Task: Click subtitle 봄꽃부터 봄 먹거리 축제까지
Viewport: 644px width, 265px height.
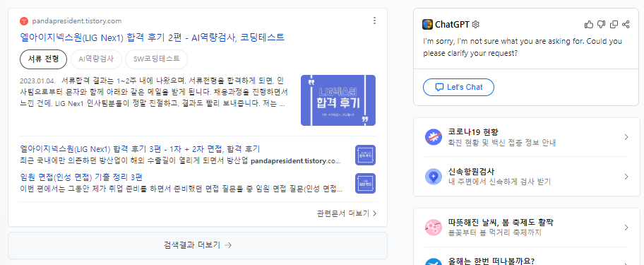Action: point(494,232)
